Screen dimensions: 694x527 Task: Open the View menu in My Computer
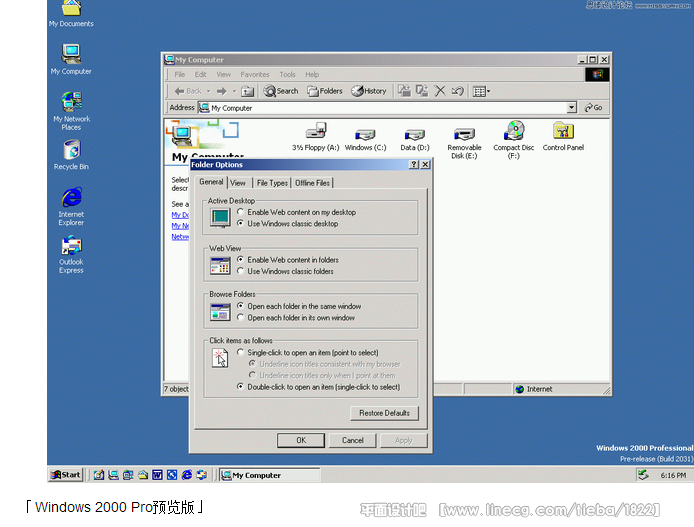click(224, 74)
